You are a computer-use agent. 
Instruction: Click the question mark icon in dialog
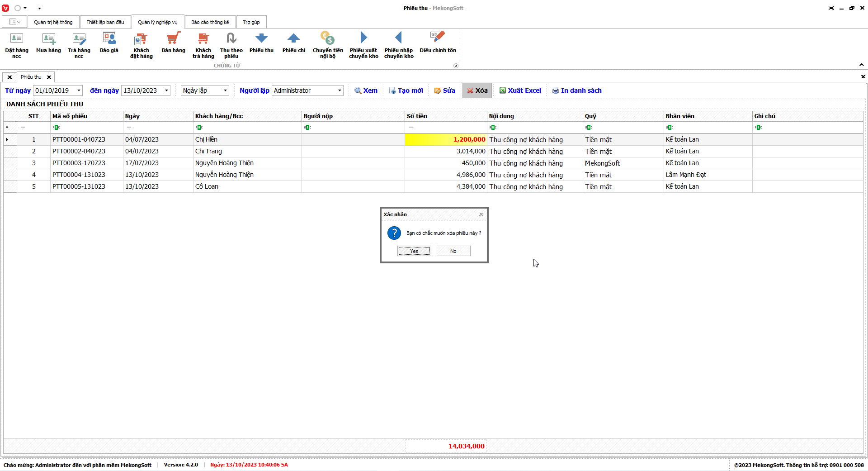[394, 233]
